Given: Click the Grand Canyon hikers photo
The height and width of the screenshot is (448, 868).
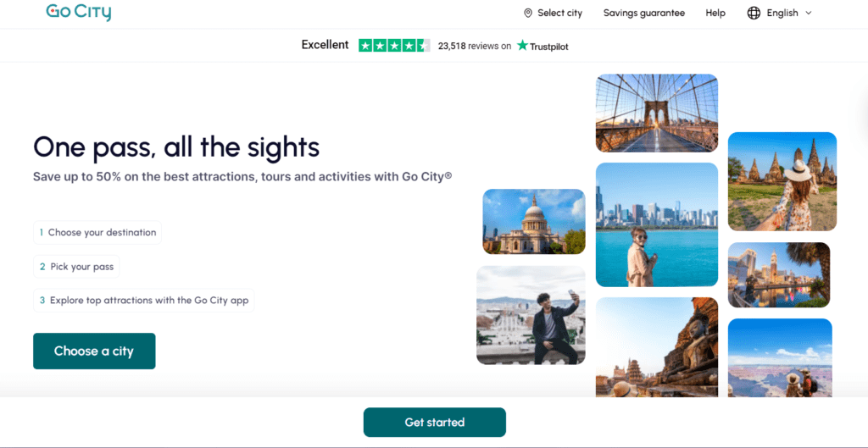Looking at the screenshot, I should tap(780, 357).
